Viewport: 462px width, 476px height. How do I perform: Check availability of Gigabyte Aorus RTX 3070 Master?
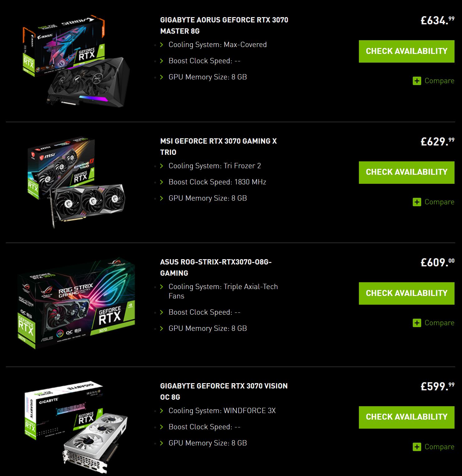click(x=407, y=51)
